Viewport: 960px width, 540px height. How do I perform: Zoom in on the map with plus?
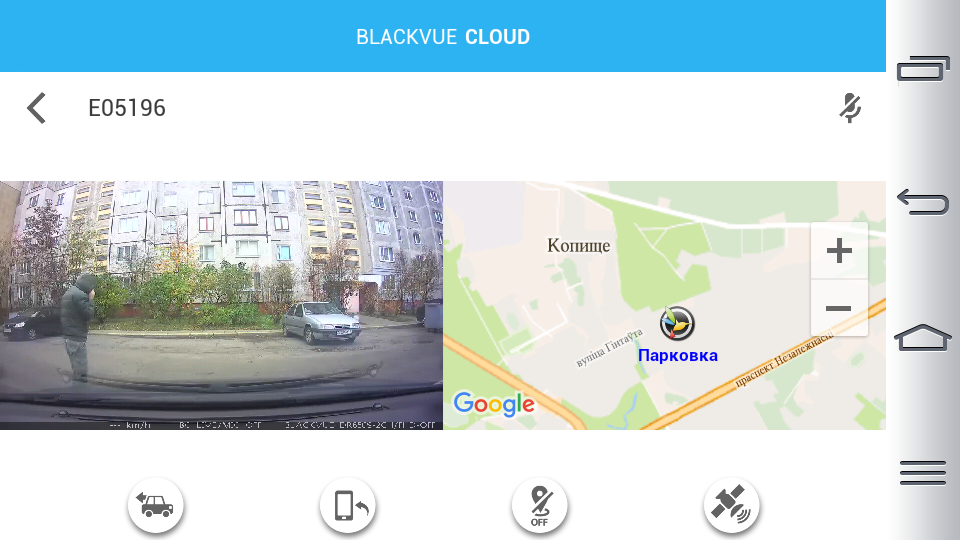point(839,251)
